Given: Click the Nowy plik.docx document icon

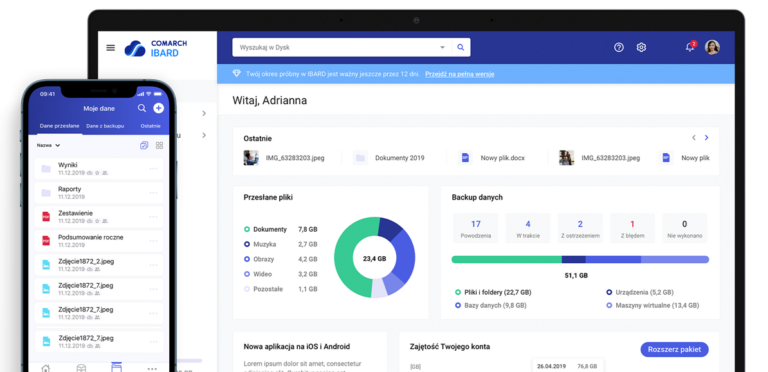Looking at the screenshot, I should (x=465, y=158).
